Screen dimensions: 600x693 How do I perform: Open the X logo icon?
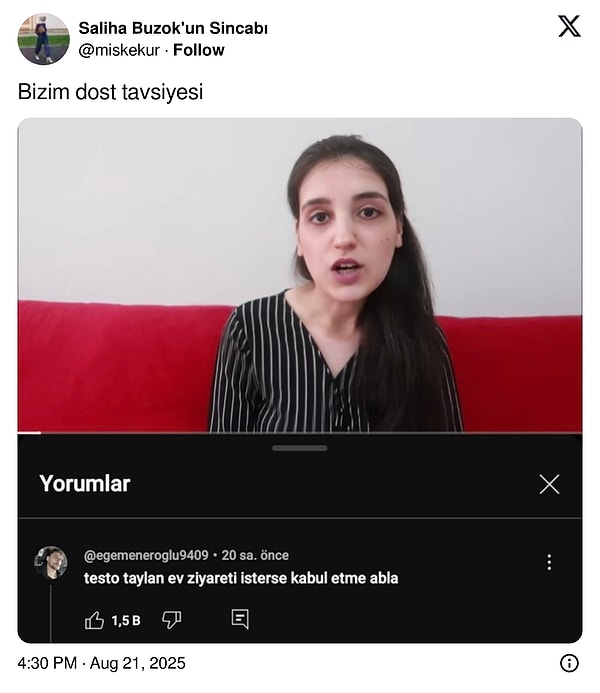[x=569, y=27]
